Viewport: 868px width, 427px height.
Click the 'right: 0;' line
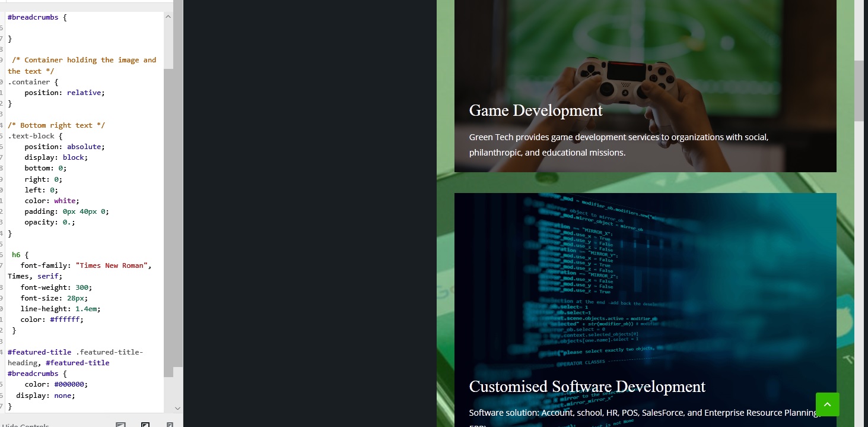[43, 179]
